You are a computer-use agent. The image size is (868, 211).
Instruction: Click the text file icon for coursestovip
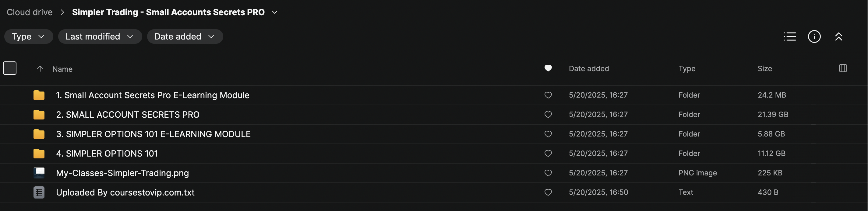[39, 192]
